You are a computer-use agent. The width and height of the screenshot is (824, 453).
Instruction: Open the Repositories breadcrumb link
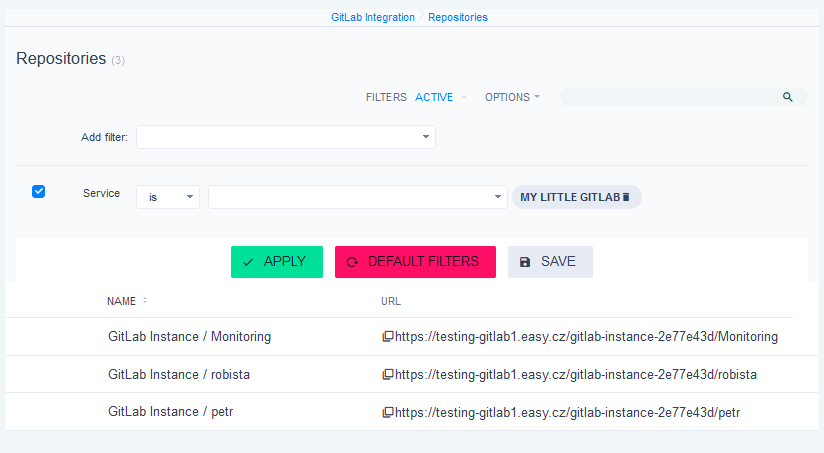pyautogui.click(x=458, y=17)
